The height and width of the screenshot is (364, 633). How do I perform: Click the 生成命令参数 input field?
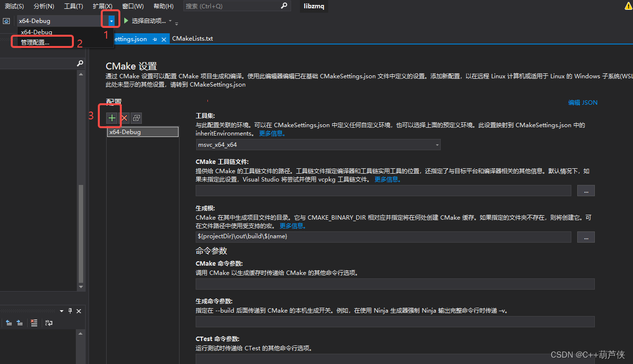(395, 321)
